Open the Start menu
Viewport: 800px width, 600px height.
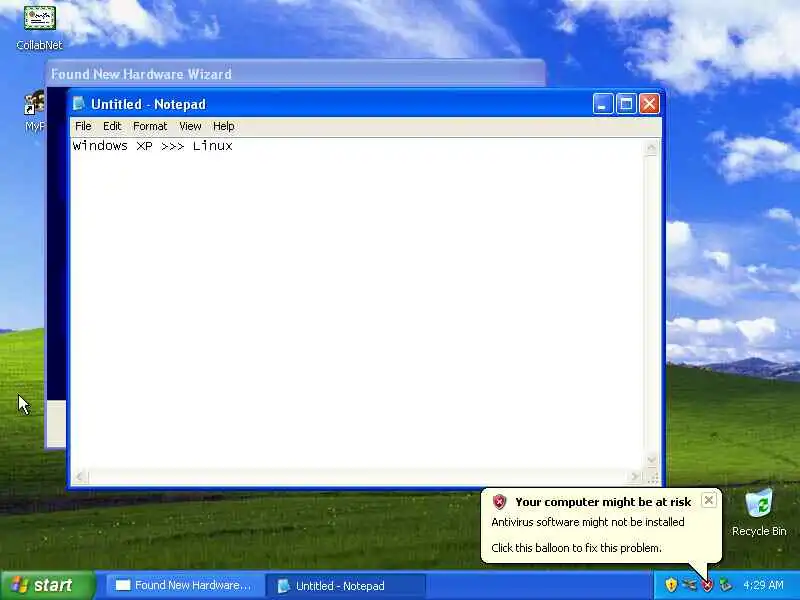47,585
